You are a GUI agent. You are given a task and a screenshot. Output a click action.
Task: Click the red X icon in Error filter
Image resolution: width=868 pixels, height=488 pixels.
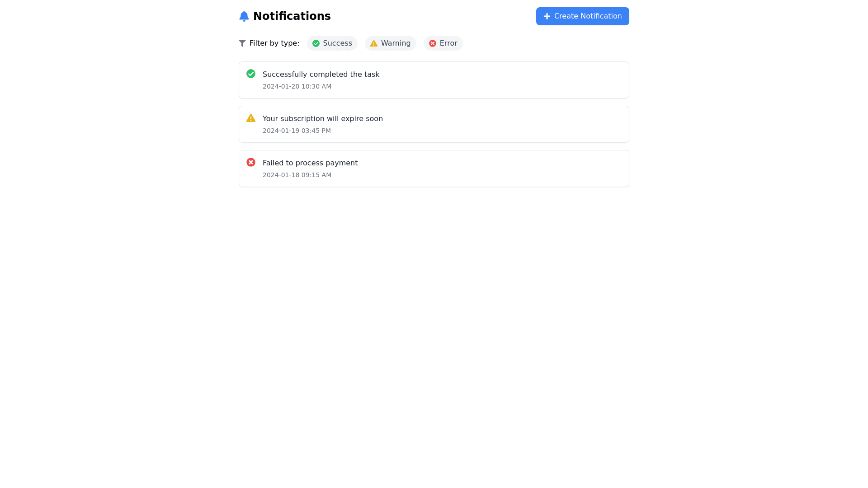pos(433,43)
